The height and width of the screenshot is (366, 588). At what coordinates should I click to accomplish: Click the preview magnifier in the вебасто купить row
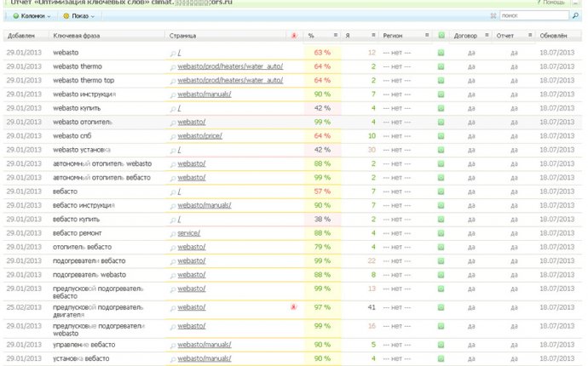pyautogui.click(x=172, y=220)
